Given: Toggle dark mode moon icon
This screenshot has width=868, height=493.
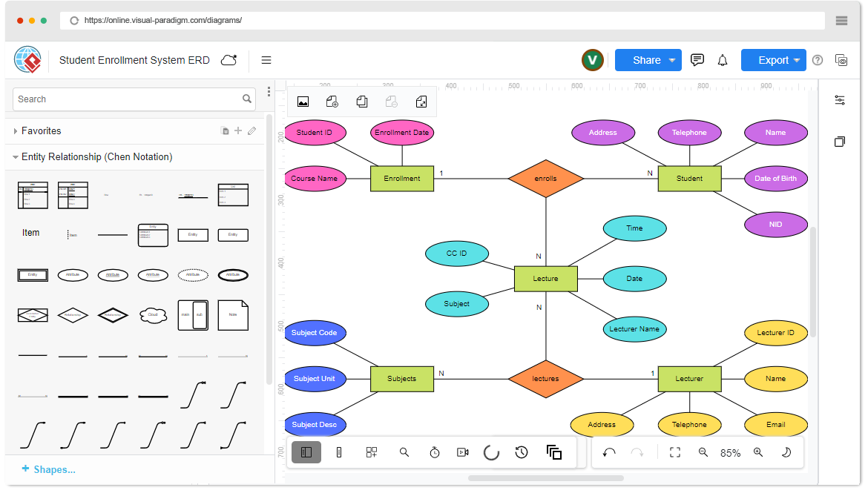Looking at the screenshot, I should click(786, 452).
